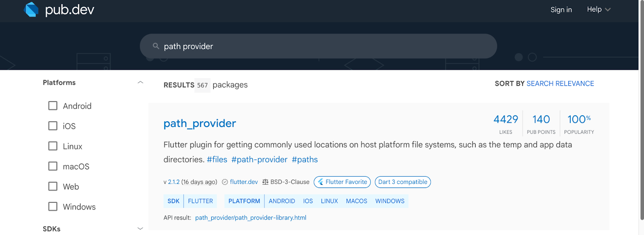The width and height of the screenshot is (644, 235).
Task: Click the 100% popularity score
Action: 579,123
